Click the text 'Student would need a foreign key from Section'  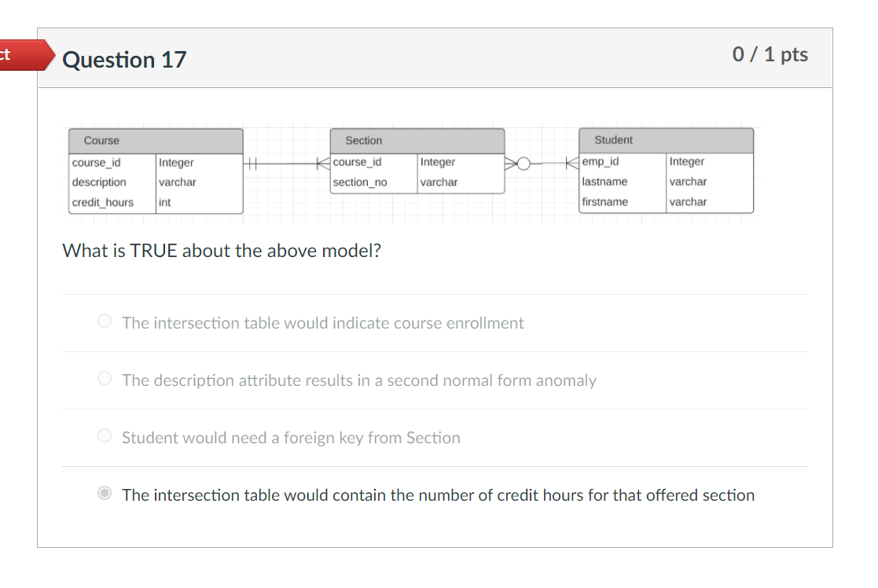click(x=291, y=438)
